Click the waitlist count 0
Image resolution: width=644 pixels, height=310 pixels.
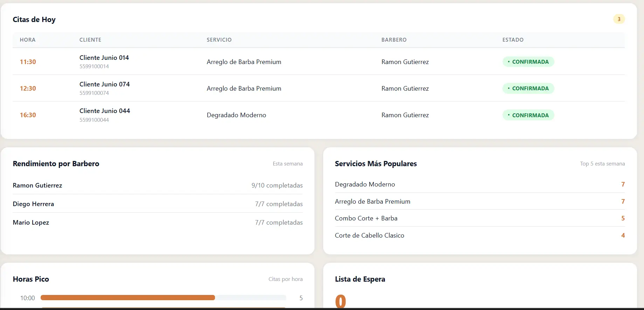(340, 301)
